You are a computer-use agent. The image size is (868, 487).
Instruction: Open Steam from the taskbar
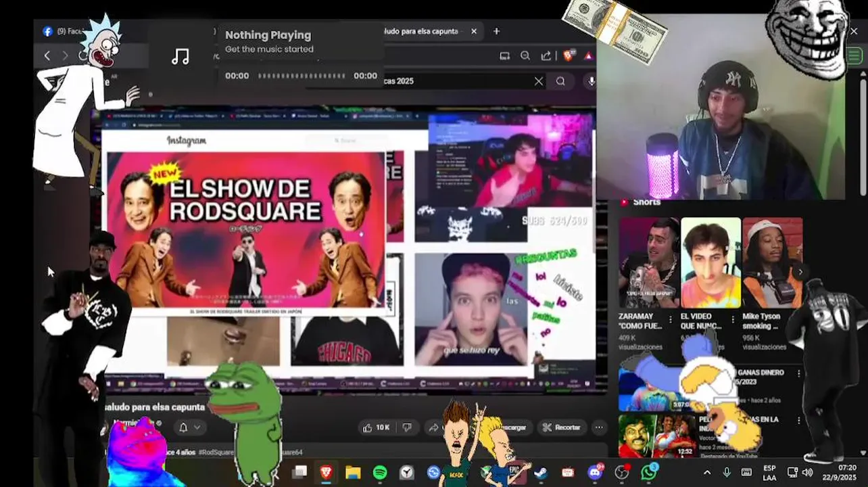pyautogui.click(x=541, y=472)
